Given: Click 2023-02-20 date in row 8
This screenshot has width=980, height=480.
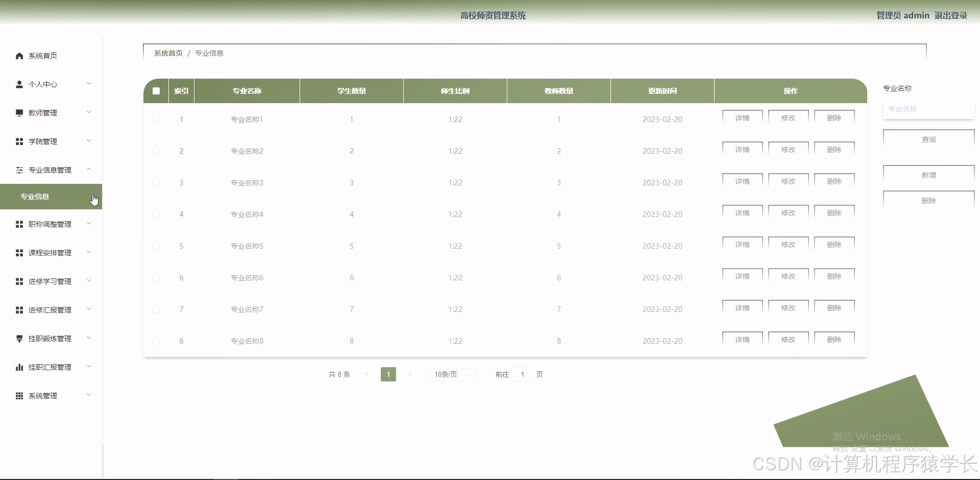Looking at the screenshot, I should (663, 341).
